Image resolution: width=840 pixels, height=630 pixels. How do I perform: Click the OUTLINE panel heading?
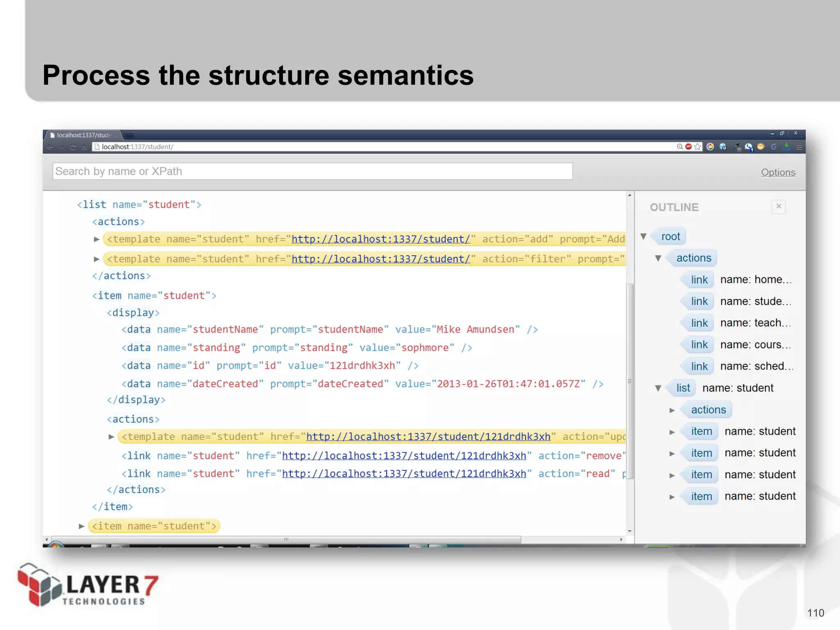tap(674, 208)
